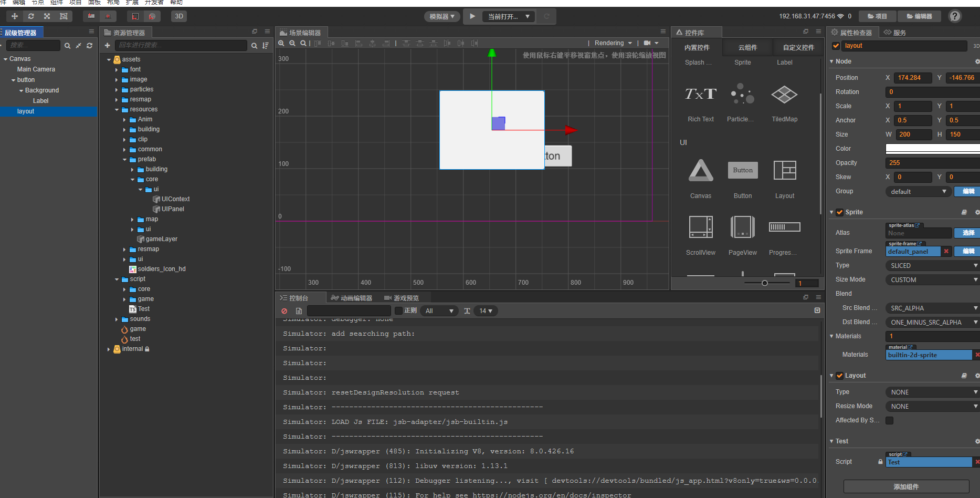Open the console log file icon

[299, 311]
